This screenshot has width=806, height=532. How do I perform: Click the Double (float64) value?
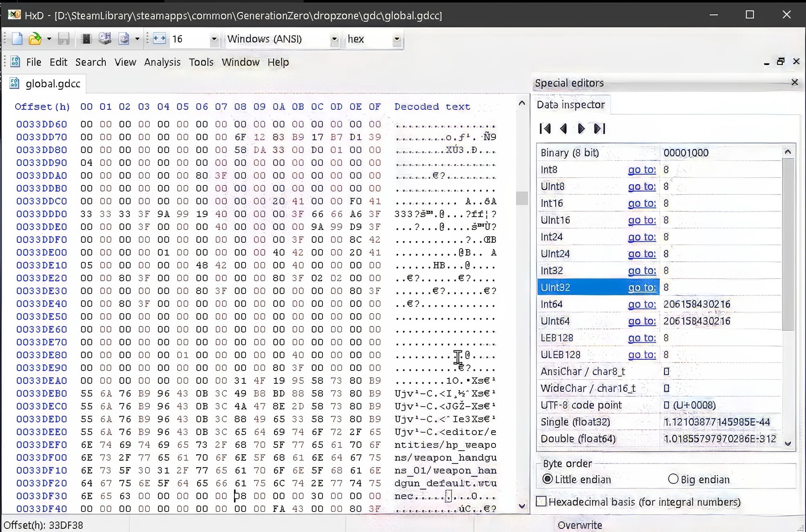720,439
